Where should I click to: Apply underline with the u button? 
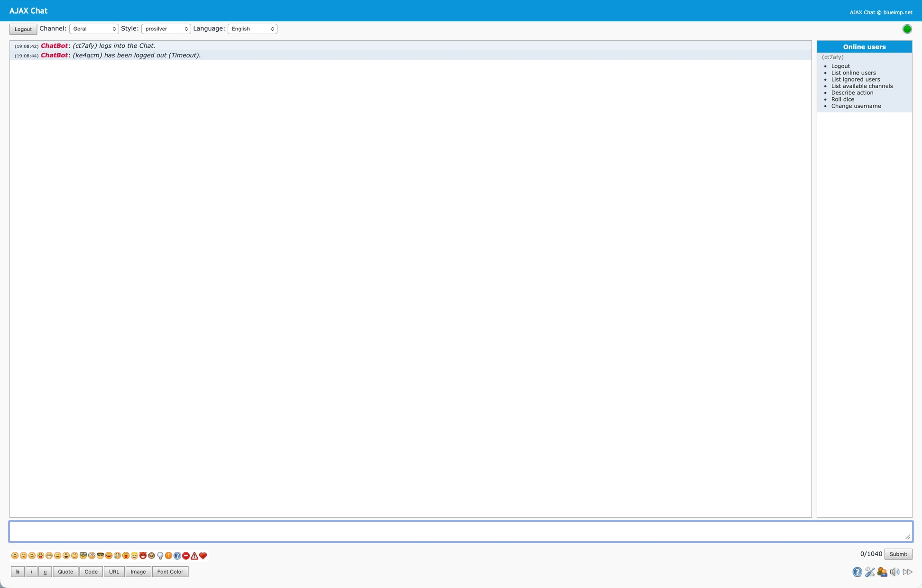point(45,572)
